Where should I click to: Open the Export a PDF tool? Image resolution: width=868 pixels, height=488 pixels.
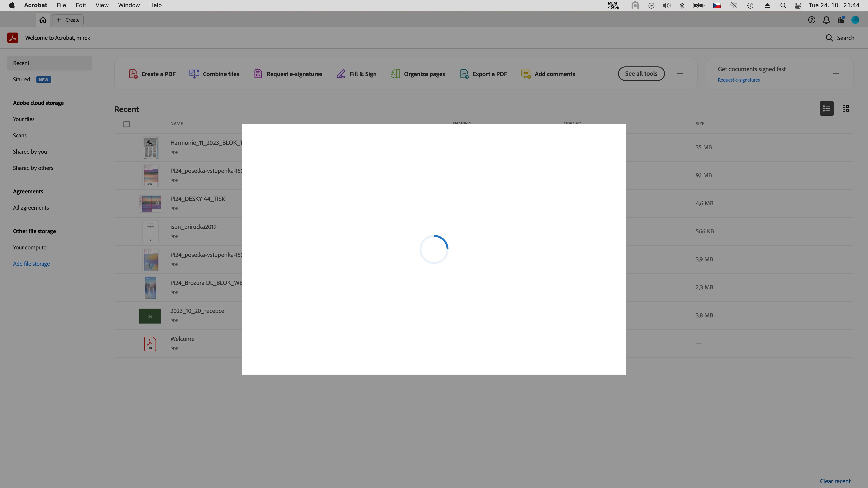click(x=484, y=74)
